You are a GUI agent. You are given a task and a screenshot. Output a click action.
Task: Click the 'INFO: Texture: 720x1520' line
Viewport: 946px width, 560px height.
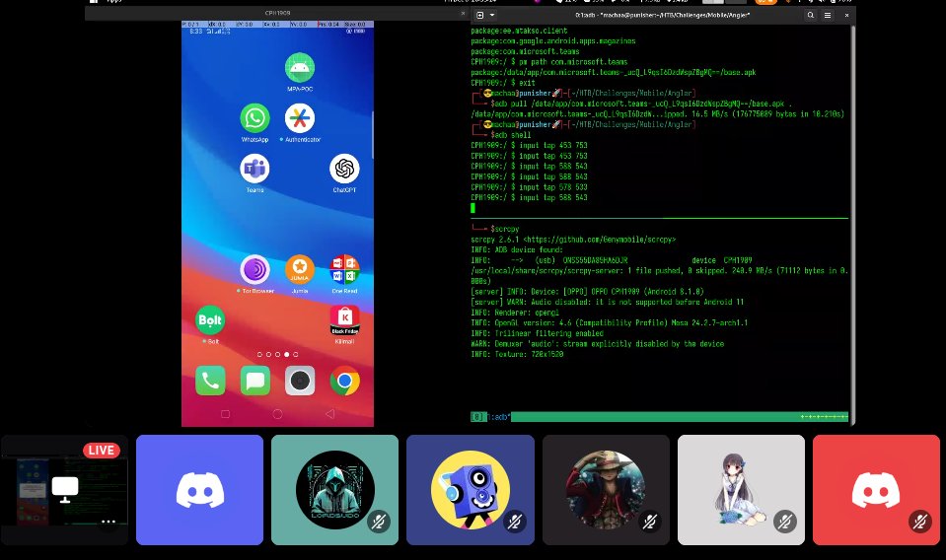click(517, 355)
